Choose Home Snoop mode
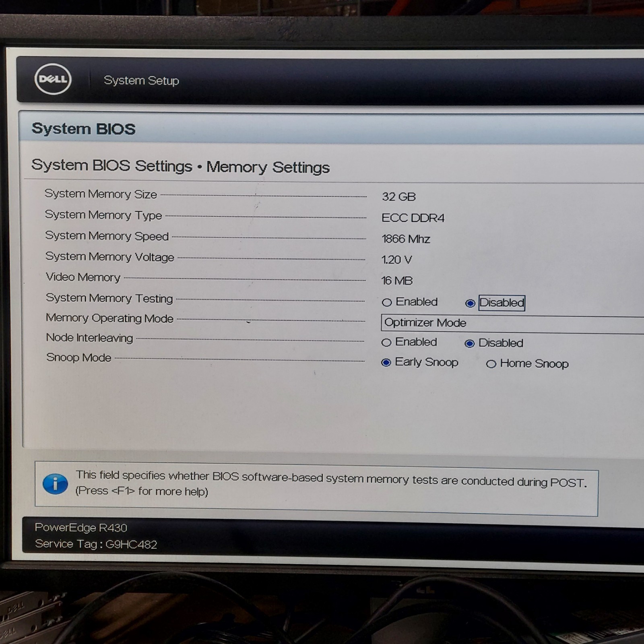This screenshot has width=644, height=644. click(491, 364)
